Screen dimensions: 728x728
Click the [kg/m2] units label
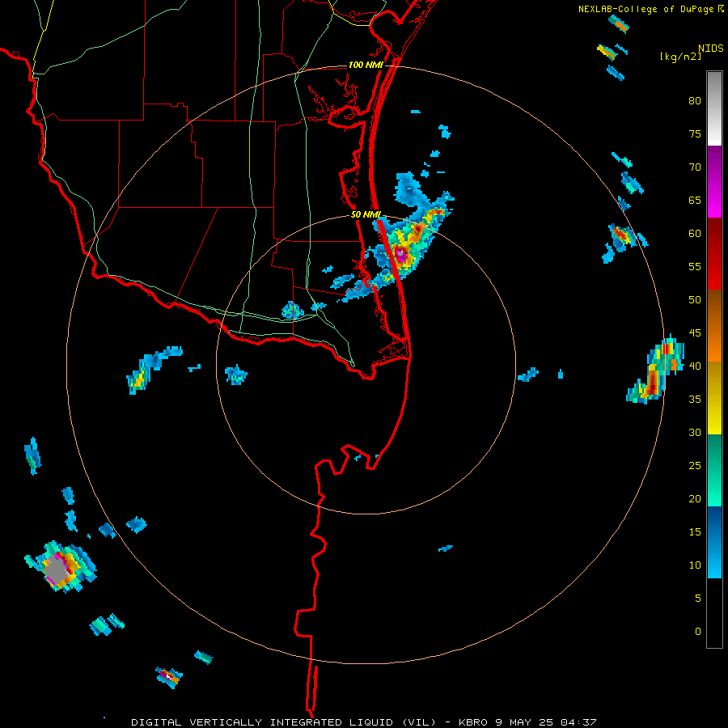(680, 57)
